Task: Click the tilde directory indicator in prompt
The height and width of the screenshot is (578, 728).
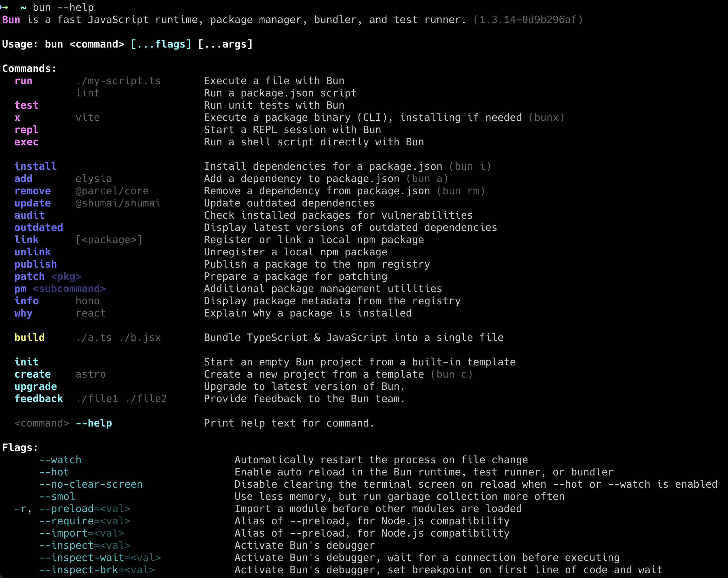Action: click(23, 7)
